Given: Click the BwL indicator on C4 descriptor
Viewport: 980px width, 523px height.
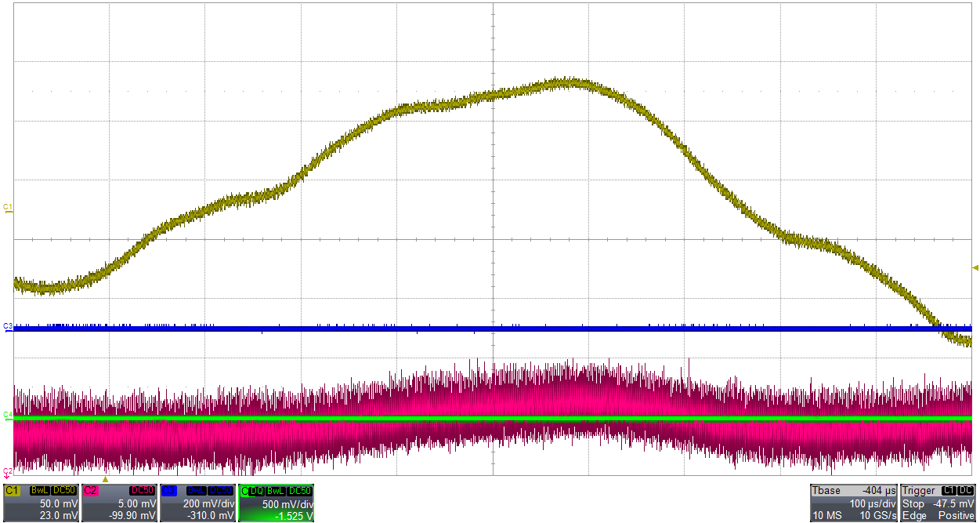Looking at the screenshot, I should click(275, 491).
